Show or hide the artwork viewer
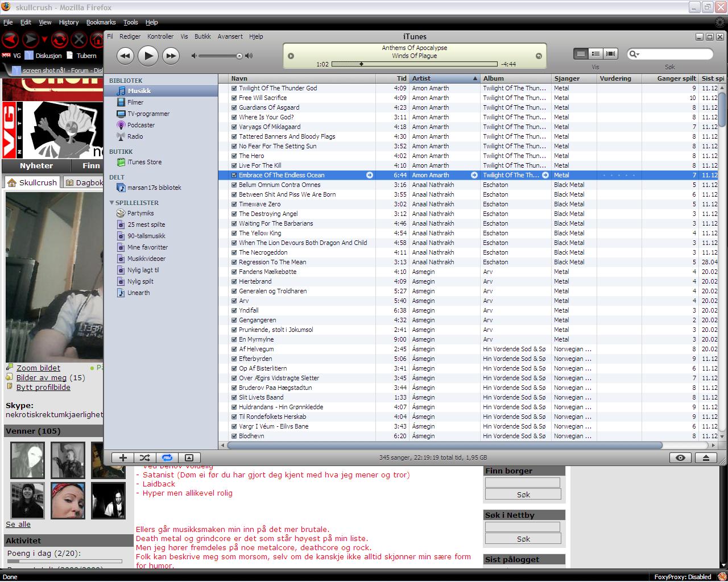The height and width of the screenshot is (582, 728). pyautogui.click(x=189, y=458)
